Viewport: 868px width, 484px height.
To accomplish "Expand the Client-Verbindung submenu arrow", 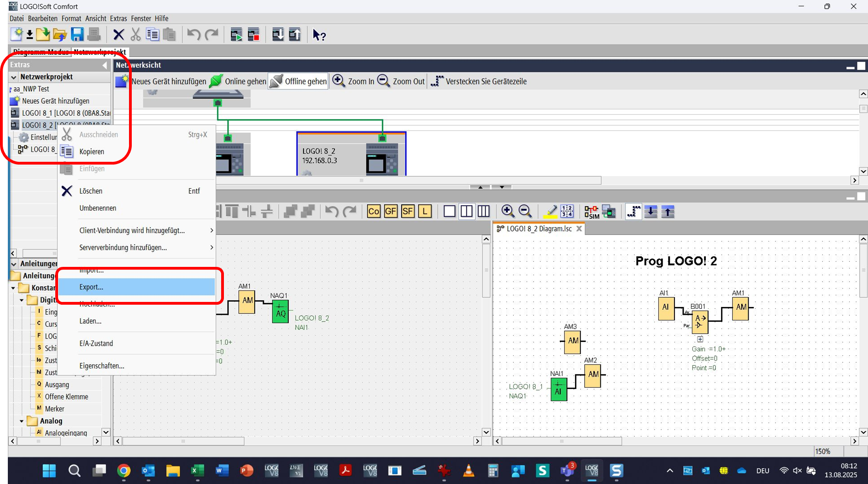I will click(x=211, y=230).
